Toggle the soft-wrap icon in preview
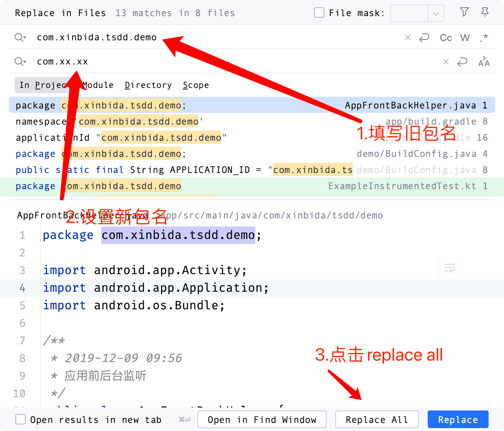The height and width of the screenshot is (431, 504). pos(449,268)
